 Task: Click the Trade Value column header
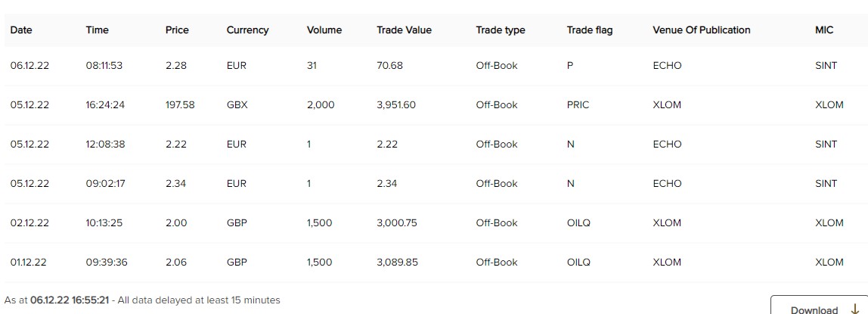click(x=404, y=30)
